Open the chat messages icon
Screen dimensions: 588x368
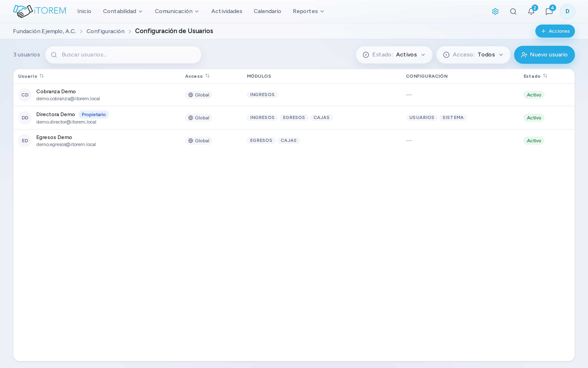549,11
